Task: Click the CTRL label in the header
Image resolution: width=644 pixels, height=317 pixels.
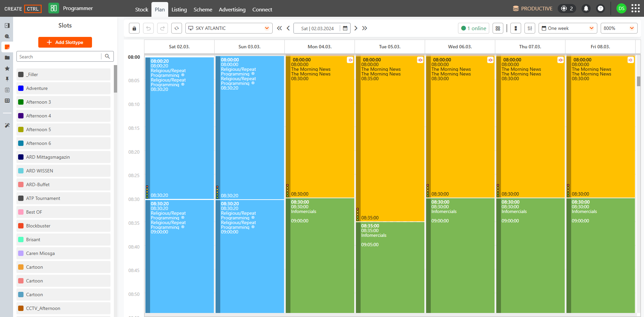Action: pos(33,9)
